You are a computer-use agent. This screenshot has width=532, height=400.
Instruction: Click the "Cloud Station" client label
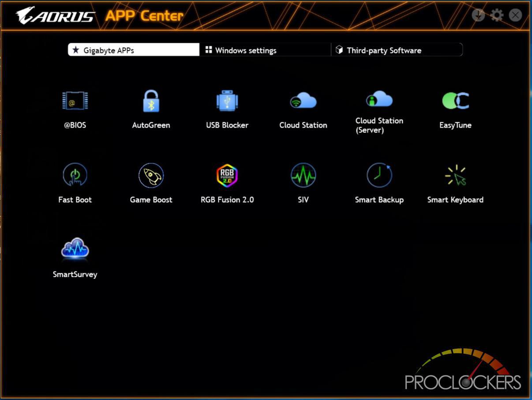[x=303, y=125]
